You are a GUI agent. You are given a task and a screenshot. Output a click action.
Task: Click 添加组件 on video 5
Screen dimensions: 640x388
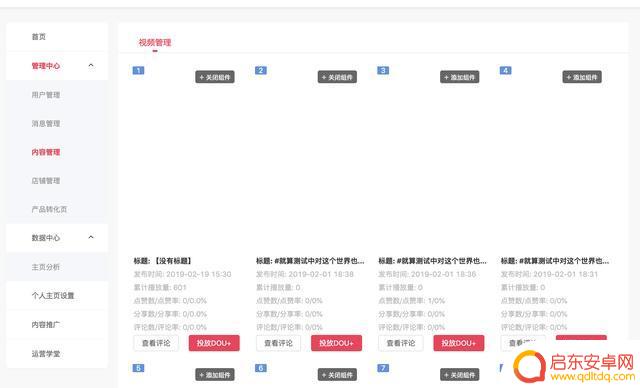pyautogui.click(x=215, y=375)
